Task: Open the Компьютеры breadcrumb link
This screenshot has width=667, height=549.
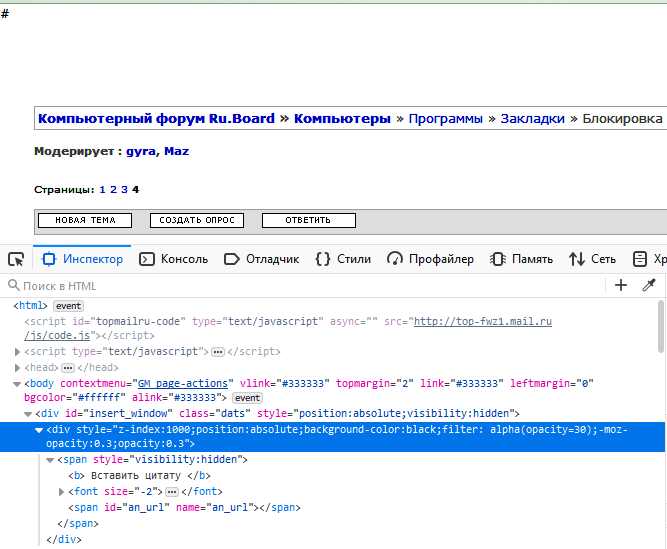Action: pyautogui.click(x=342, y=118)
